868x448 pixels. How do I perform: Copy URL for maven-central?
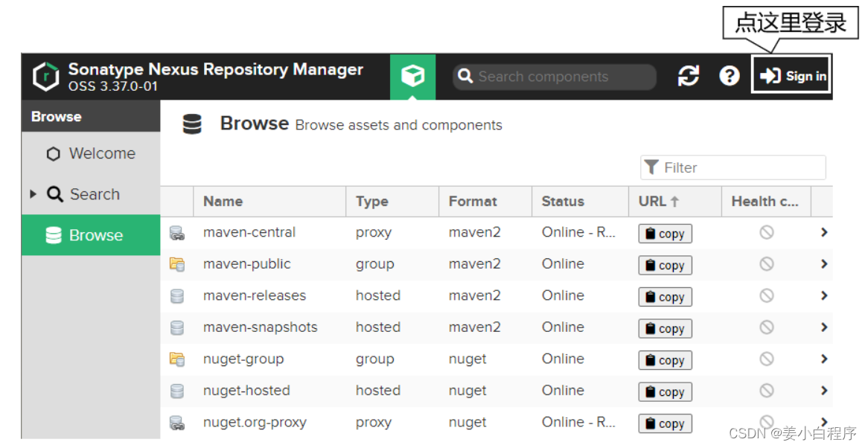665,234
